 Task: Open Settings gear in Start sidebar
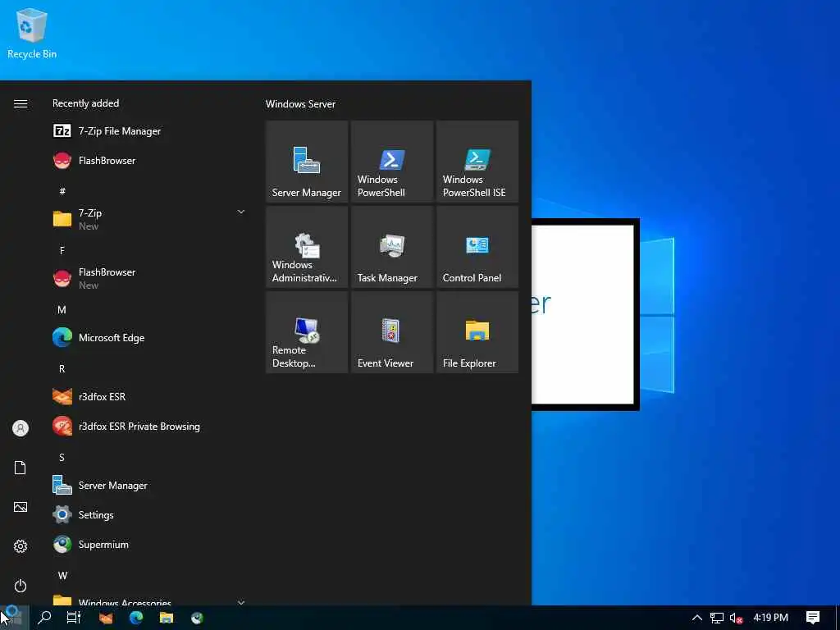click(21, 546)
